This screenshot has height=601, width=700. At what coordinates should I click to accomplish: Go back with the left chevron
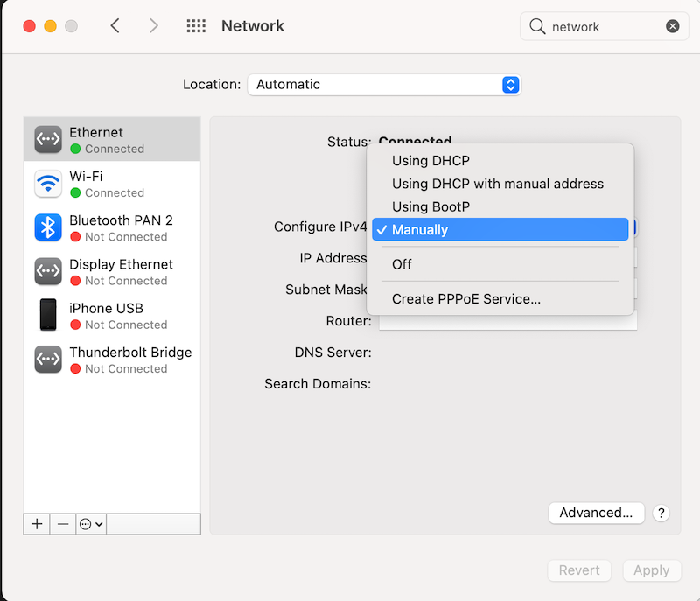click(115, 26)
